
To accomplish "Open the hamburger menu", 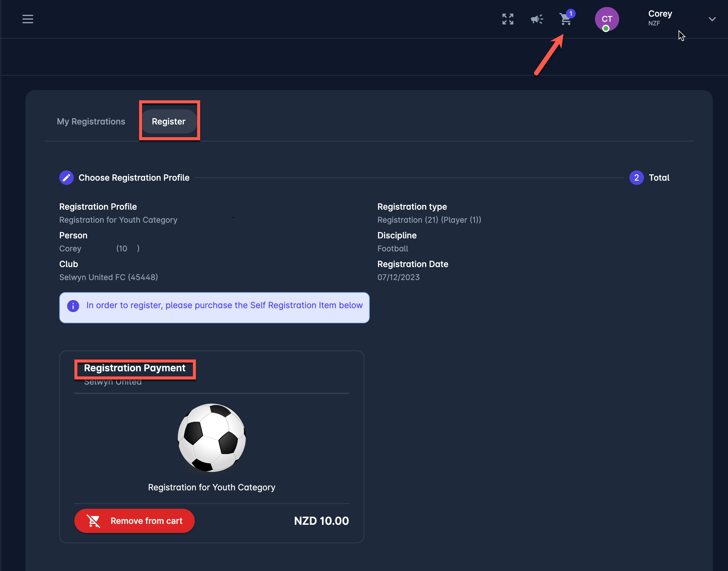I will click(x=28, y=19).
